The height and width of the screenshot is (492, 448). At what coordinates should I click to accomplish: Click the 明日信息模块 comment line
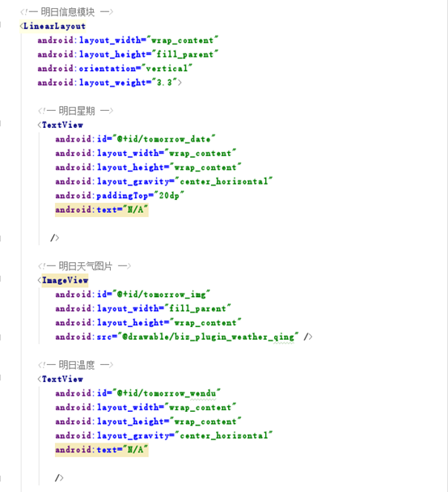point(66,12)
